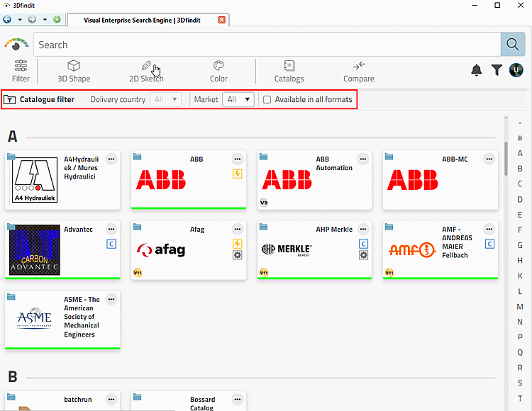532x411 pixels.
Task: Click the 3Dfindit gauge logo
Action: coord(16,44)
